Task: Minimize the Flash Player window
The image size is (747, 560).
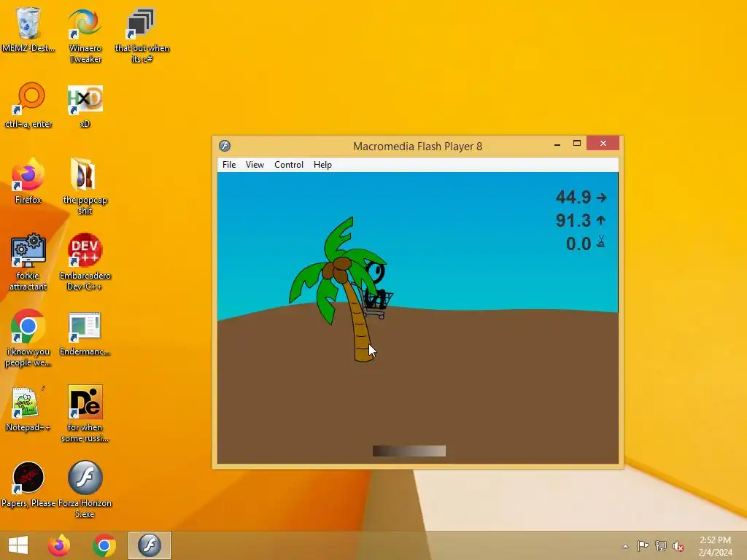Action: 557,144
